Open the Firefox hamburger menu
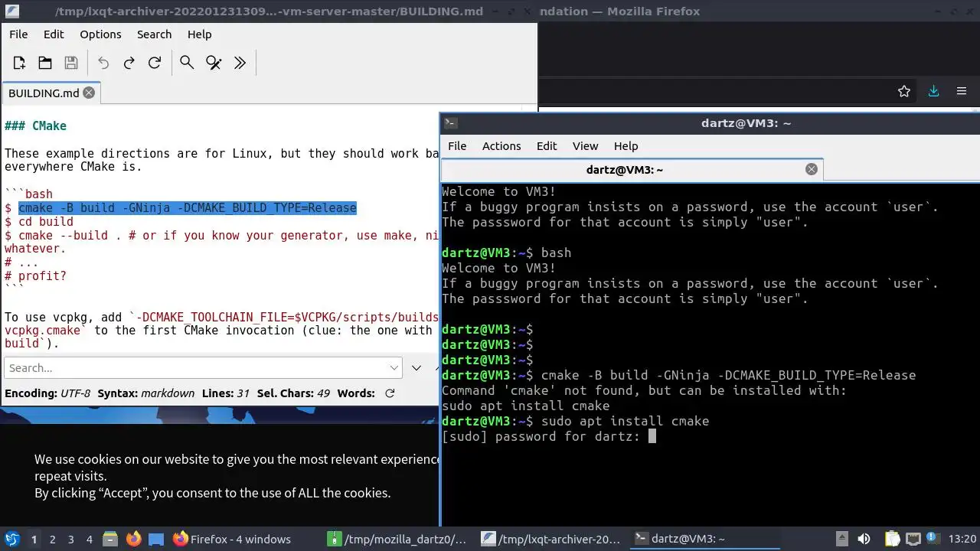The width and height of the screenshot is (980, 551). (x=962, y=91)
